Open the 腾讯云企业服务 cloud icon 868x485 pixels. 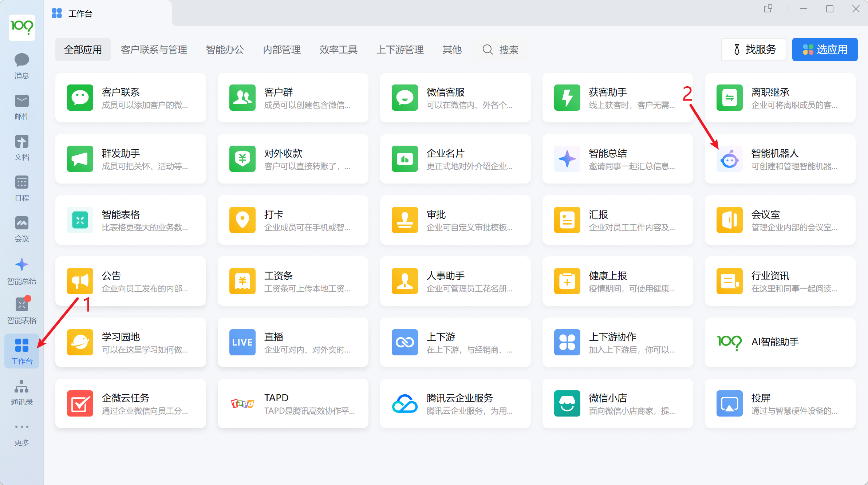pos(405,404)
